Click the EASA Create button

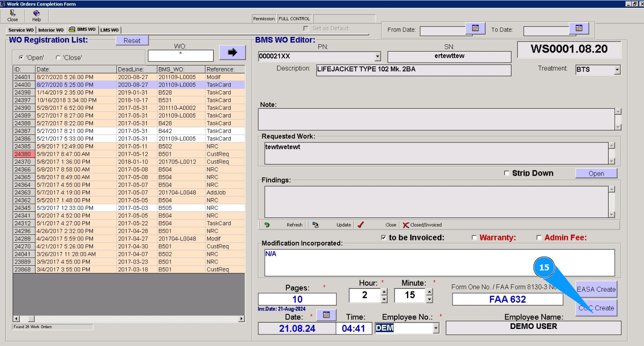click(596, 289)
